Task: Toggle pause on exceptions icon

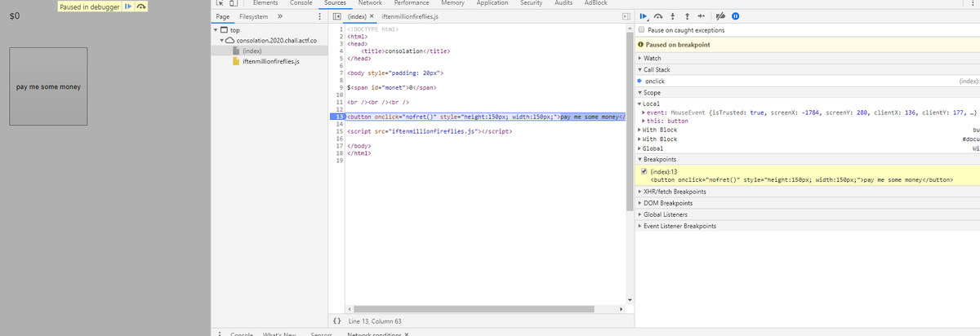Action: (x=734, y=17)
